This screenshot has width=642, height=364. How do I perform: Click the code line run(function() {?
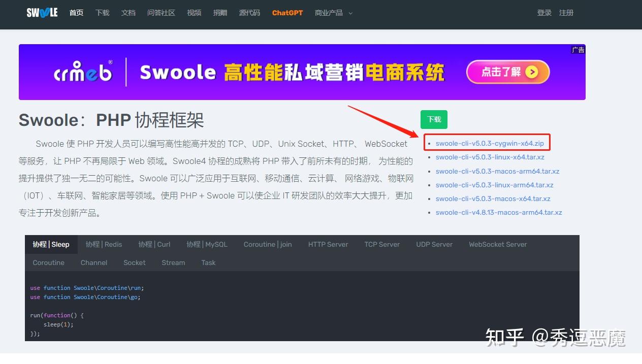point(57,315)
